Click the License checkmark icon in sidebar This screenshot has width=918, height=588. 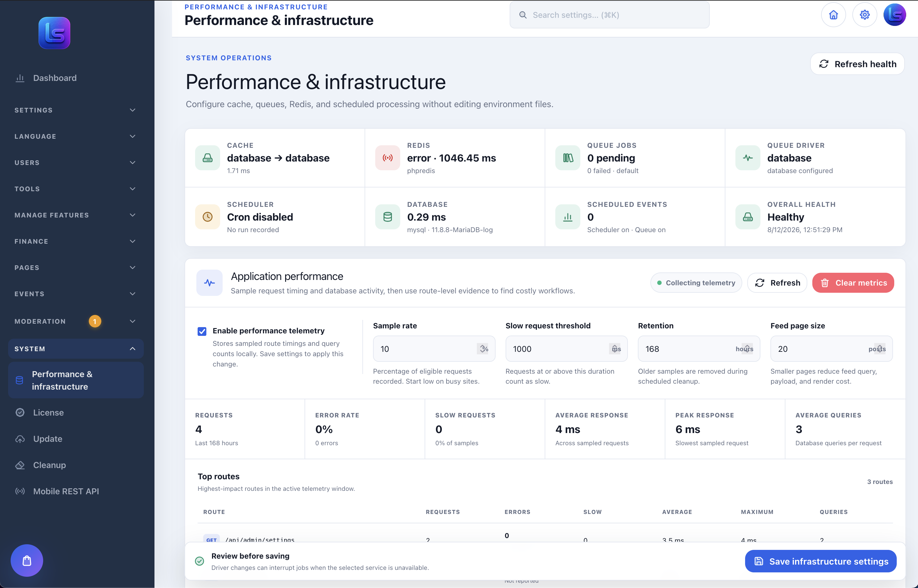20,412
